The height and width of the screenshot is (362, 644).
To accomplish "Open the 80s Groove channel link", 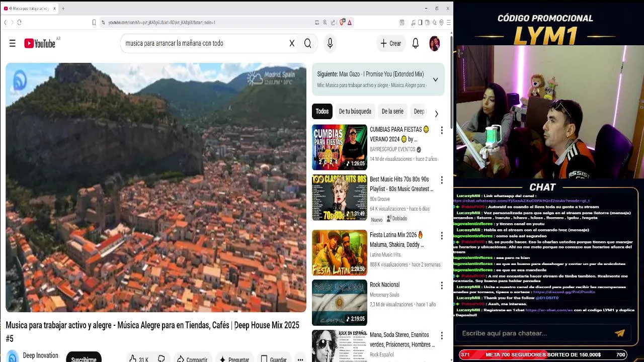I will [380, 199].
